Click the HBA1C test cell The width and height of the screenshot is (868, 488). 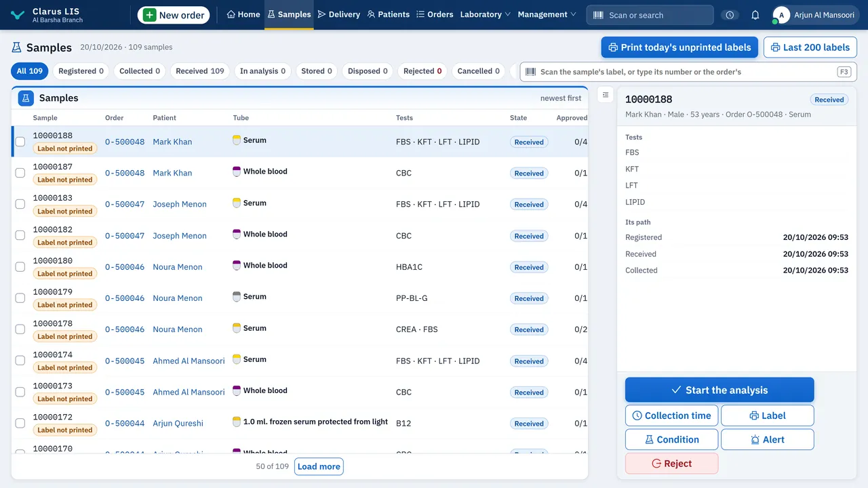click(409, 267)
